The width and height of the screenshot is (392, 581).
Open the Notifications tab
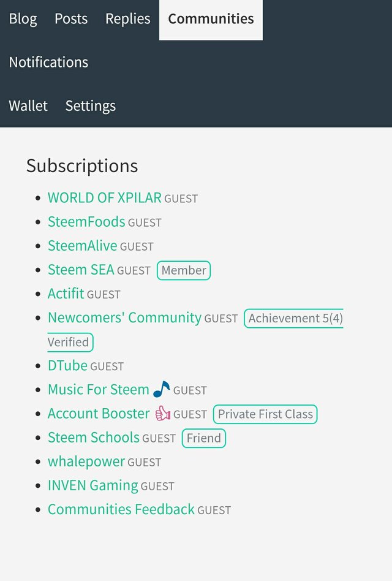[x=48, y=63]
